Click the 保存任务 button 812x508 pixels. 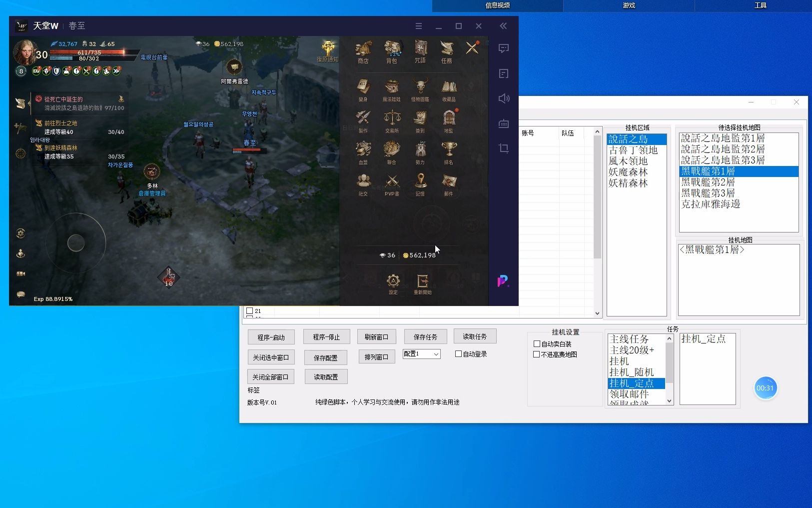pyautogui.click(x=425, y=337)
